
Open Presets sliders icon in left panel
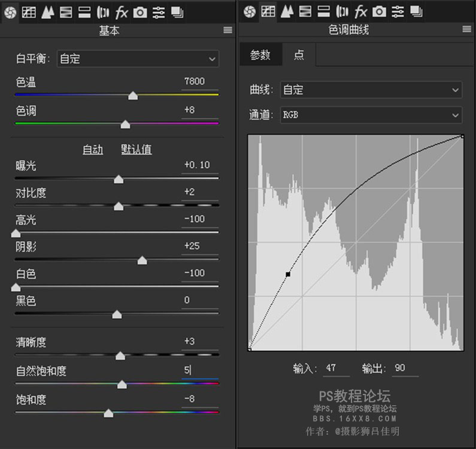[x=159, y=13]
